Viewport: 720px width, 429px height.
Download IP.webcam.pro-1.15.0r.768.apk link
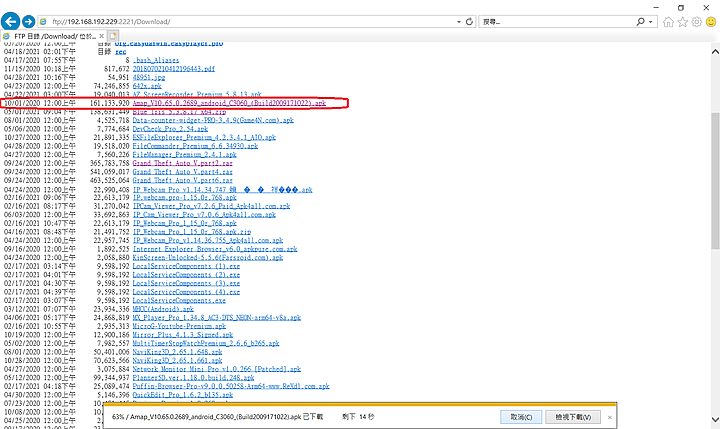click(185, 198)
